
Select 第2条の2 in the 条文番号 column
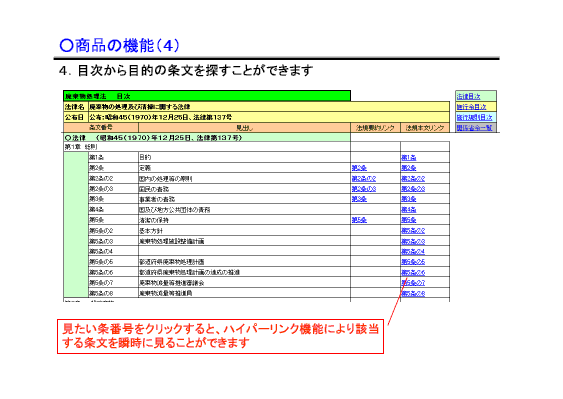113,178
